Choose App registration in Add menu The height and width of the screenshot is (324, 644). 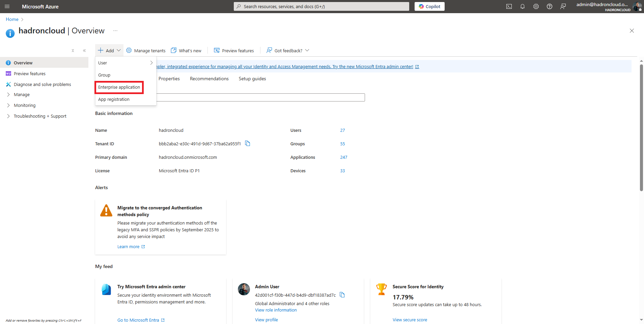click(126, 99)
